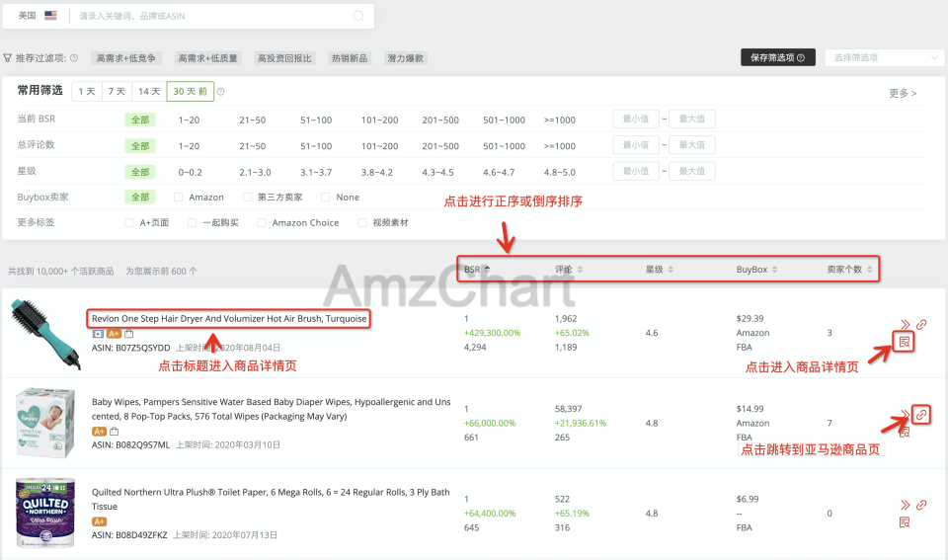Open Quilted Northern Ultra Plush title link
948x560 pixels.
271,499
